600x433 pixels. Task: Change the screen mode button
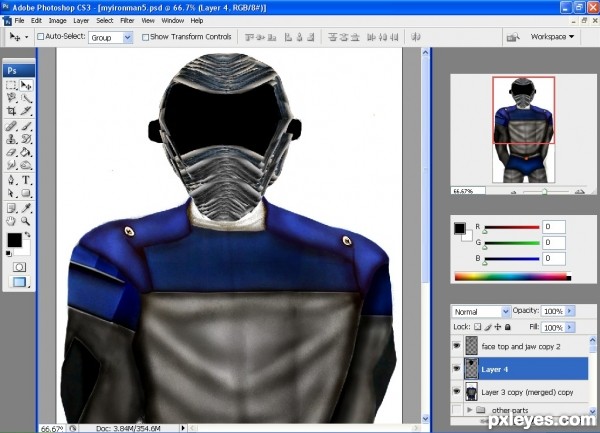point(19,282)
